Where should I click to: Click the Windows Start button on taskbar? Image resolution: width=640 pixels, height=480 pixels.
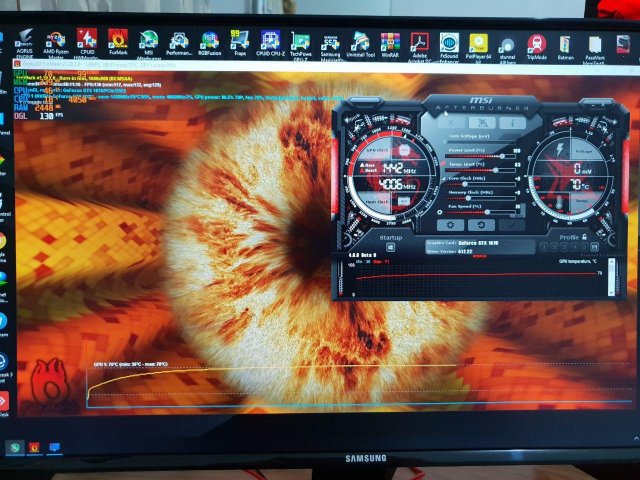click(x=14, y=447)
